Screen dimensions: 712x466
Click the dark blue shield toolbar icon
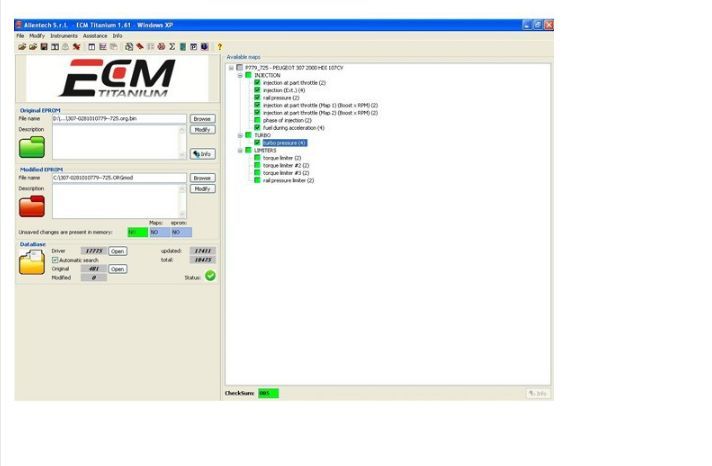205,47
